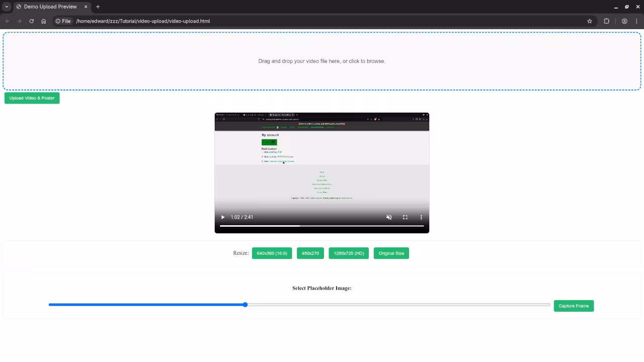Toggle play/pause on the video

222,217
